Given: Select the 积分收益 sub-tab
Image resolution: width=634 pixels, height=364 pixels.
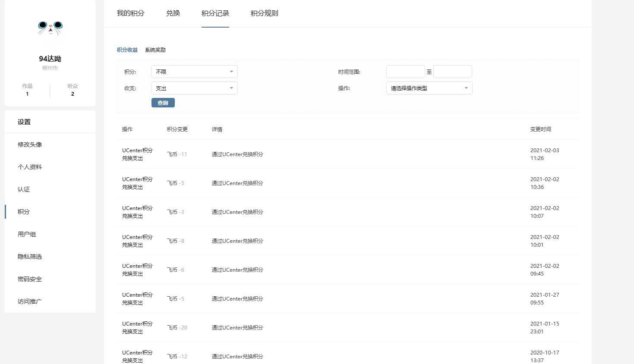Looking at the screenshot, I should [127, 49].
